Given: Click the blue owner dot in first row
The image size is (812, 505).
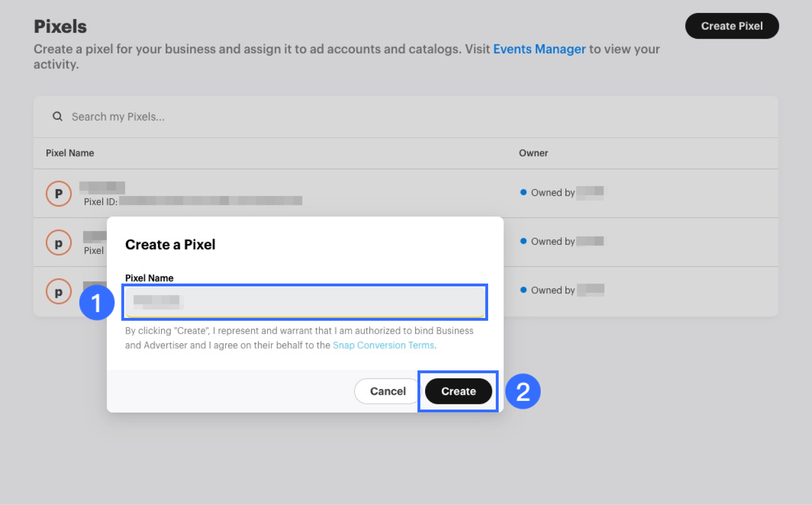Looking at the screenshot, I should click(x=524, y=192).
